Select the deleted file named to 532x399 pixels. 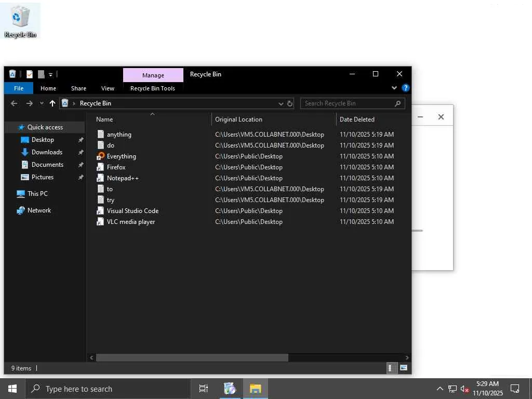click(x=110, y=189)
